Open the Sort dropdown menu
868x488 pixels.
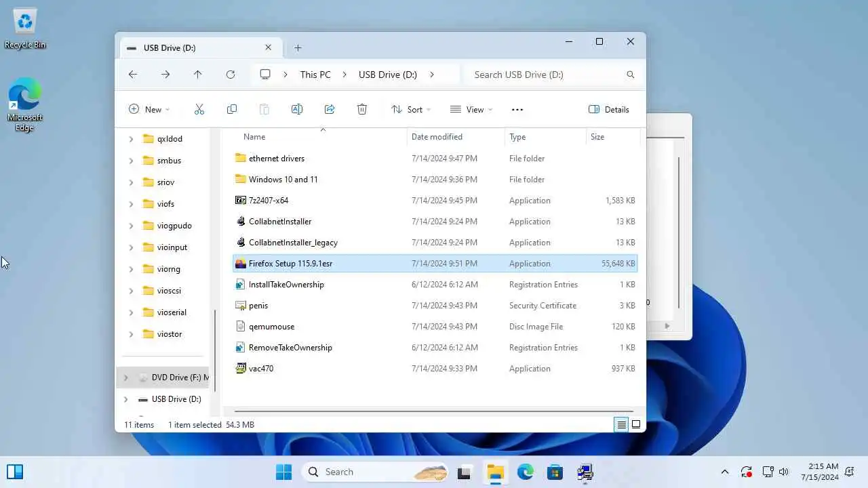click(411, 109)
